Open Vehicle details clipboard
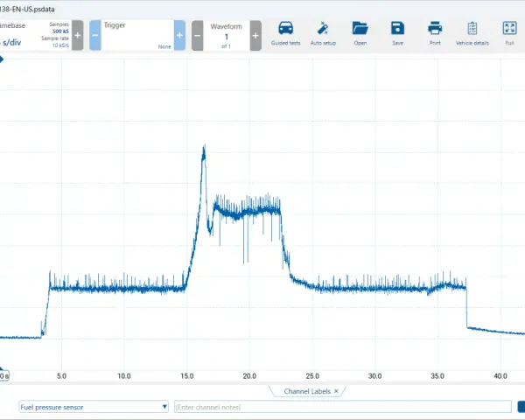This screenshot has height=420, width=525. [472, 33]
